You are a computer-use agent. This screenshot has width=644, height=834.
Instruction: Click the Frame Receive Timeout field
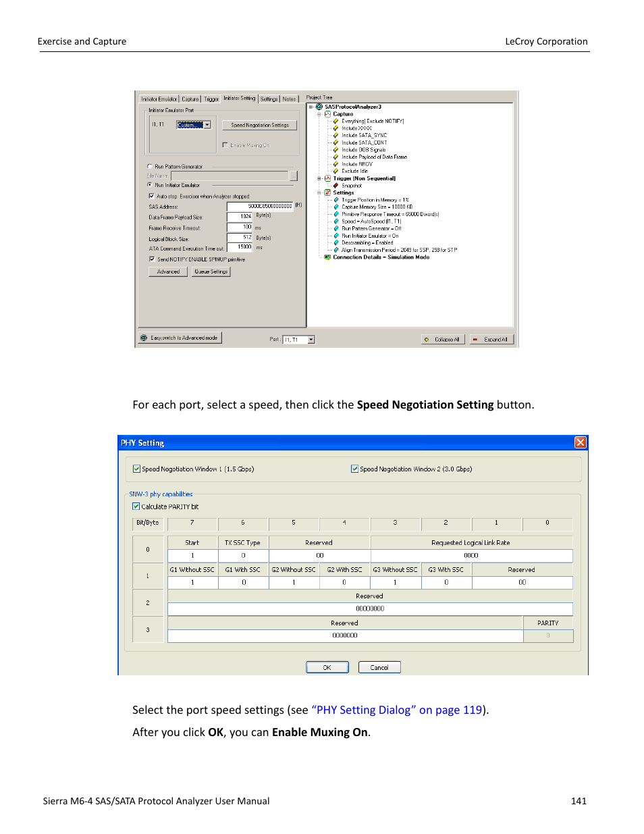[240, 228]
